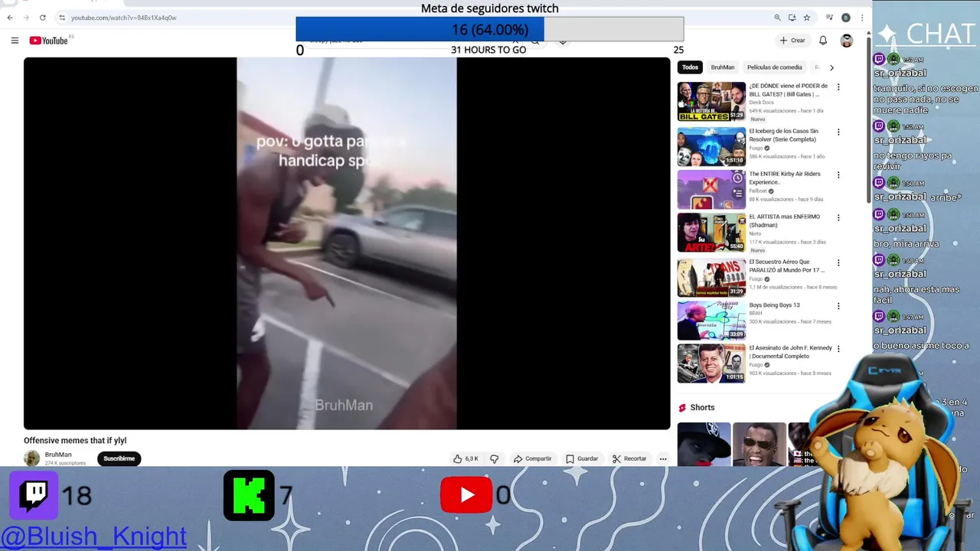Click the @Bluish_Knight handle text

94,536
